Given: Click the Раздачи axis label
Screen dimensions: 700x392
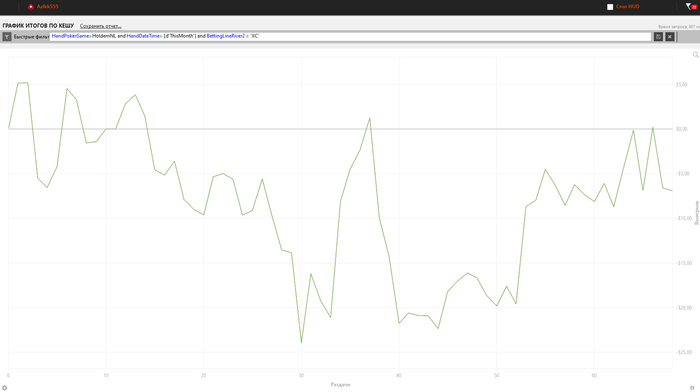Looking at the screenshot, I should pyautogui.click(x=340, y=384).
